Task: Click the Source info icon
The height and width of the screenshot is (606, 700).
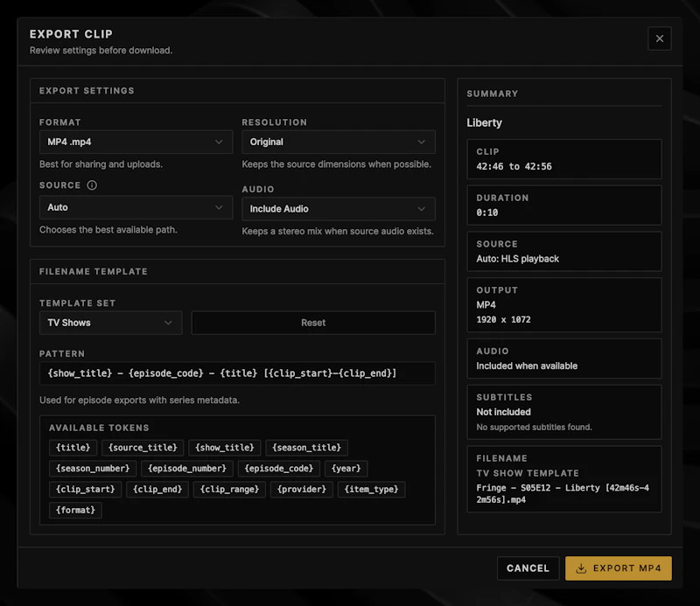Action: click(x=92, y=185)
